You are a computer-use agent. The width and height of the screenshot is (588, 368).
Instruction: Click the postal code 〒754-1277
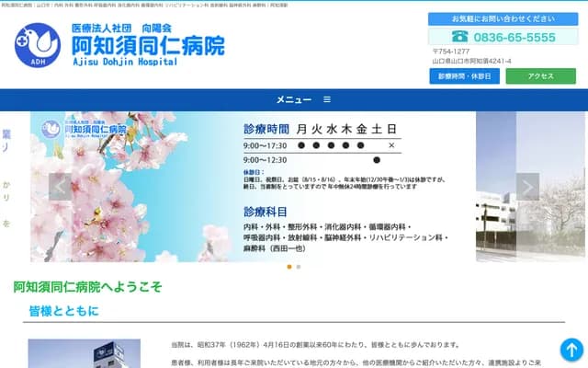[451, 52]
